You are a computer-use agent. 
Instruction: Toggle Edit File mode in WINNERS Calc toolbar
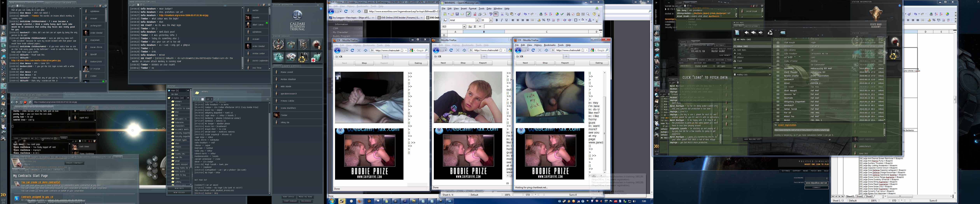click(469, 14)
